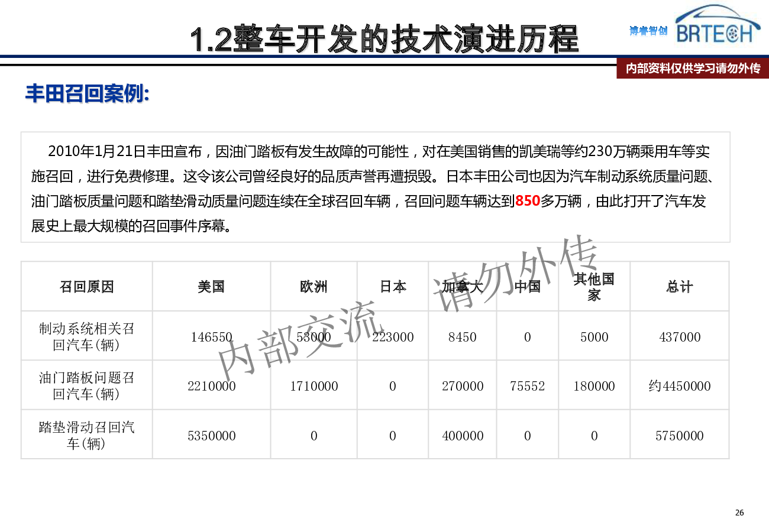Select the 召回原因 header cell

point(87,287)
